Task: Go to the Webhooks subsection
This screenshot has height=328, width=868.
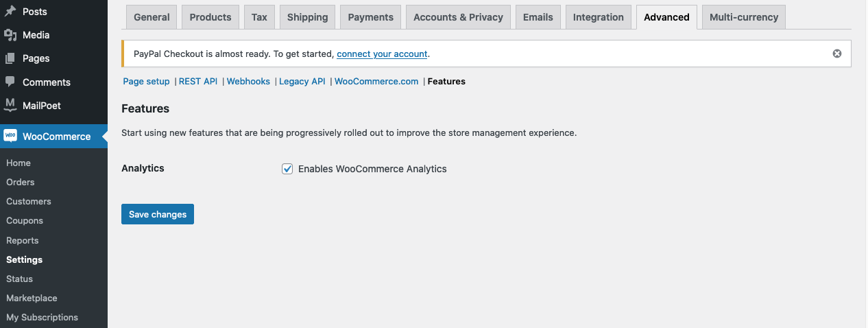Action: tap(248, 81)
